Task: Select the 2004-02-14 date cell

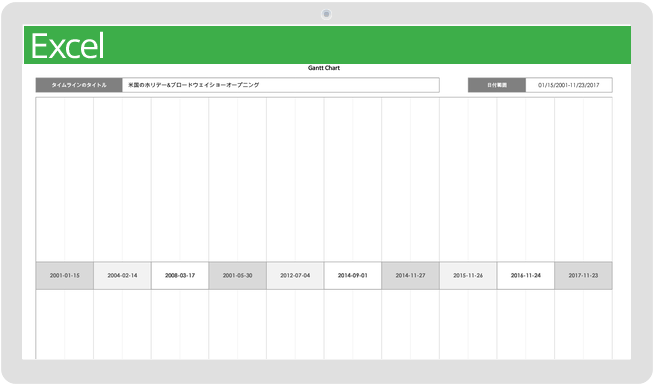Action: 122,276
